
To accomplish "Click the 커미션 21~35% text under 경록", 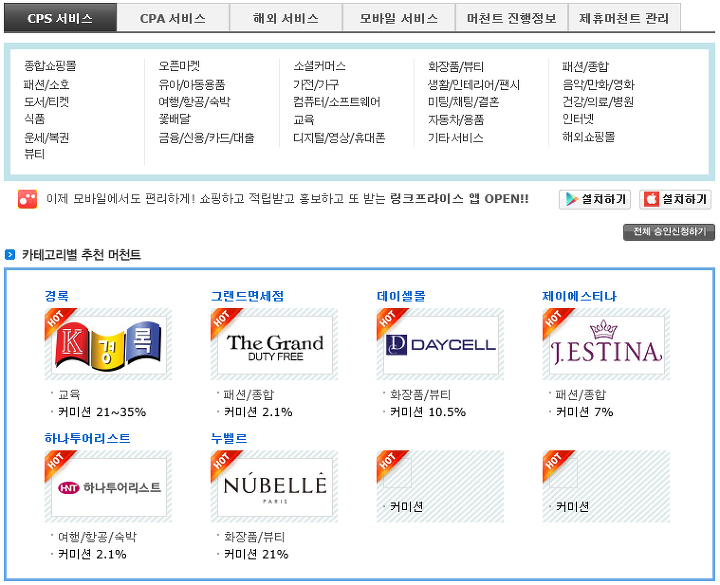I will click(102, 412).
